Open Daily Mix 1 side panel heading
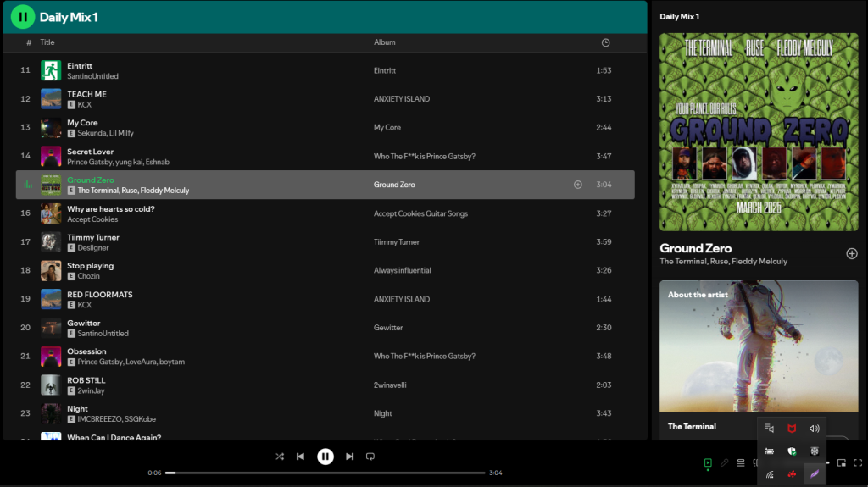Viewport: 868px width, 487px height. pyautogui.click(x=679, y=17)
